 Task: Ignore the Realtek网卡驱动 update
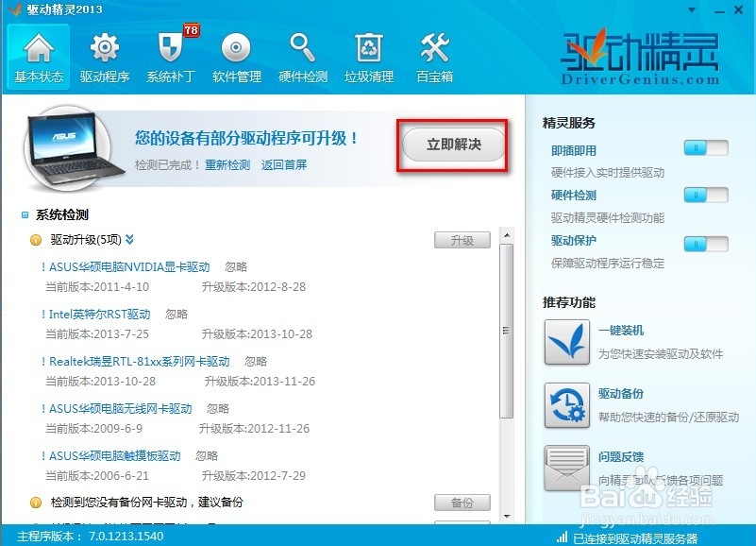256,362
